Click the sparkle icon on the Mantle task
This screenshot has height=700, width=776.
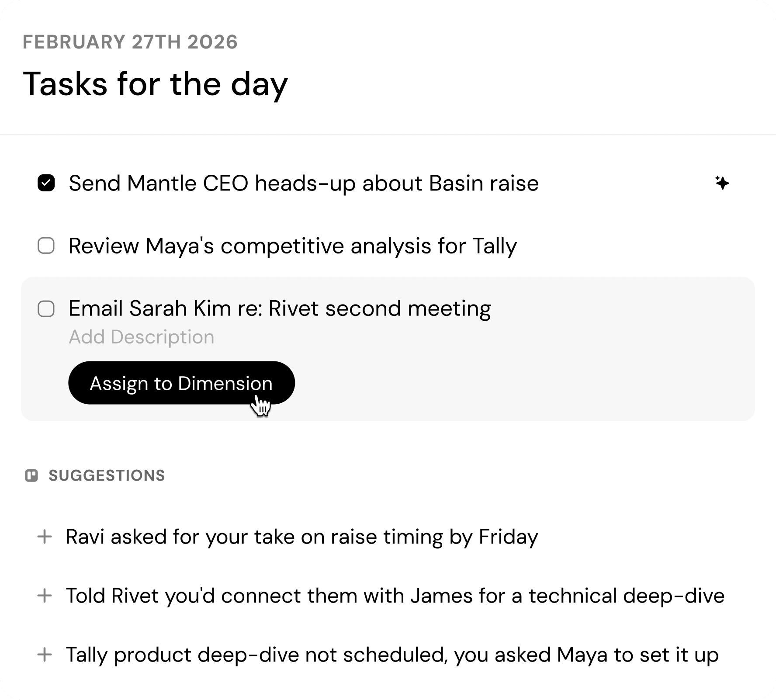tap(722, 183)
